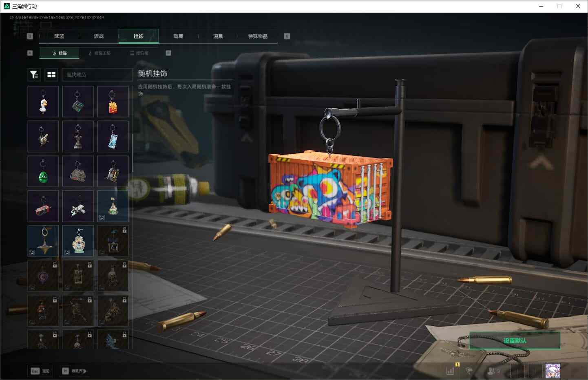The width and height of the screenshot is (588, 380).
Task: Click the 设置默认 button
Action: pos(515,340)
